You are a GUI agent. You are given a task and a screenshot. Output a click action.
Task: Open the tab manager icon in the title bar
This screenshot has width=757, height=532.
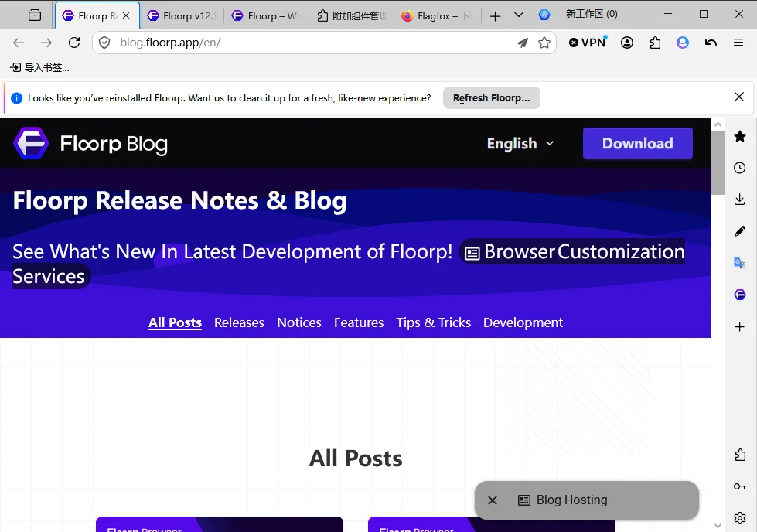(x=35, y=15)
